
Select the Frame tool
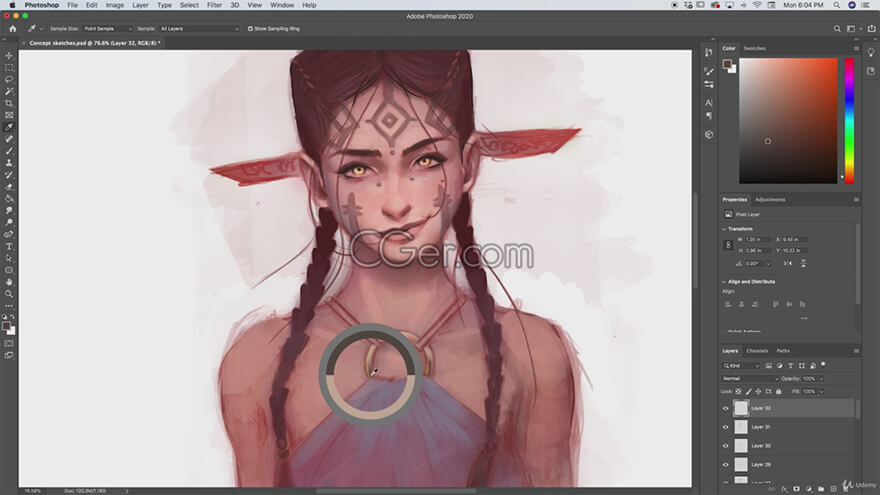click(x=9, y=115)
